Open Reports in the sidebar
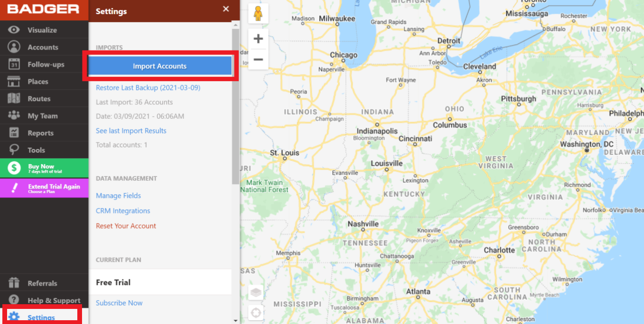The height and width of the screenshot is (324, 644). tap(44, 133)
